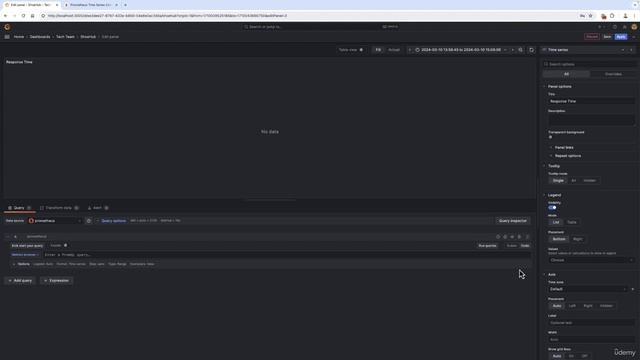Image resolution: width=640 pixels, height=360 pixels.
Task: Select the Overrides tab
Action: (613, 74)
